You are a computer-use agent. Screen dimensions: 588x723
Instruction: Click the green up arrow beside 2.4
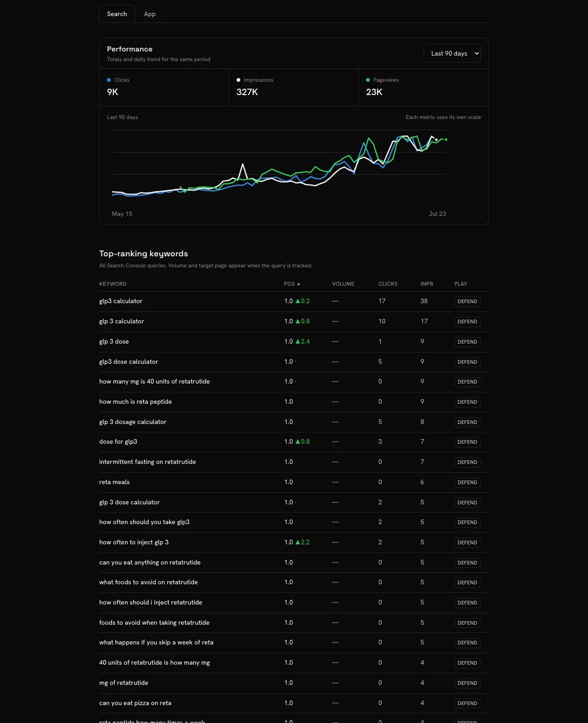pyautogui.click(x=298, y=342)
